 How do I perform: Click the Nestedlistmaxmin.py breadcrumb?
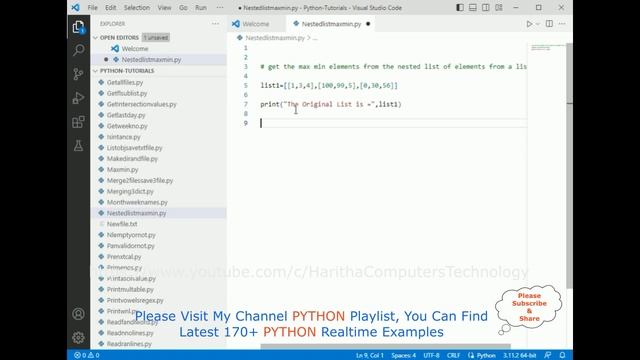pos(275,38)
